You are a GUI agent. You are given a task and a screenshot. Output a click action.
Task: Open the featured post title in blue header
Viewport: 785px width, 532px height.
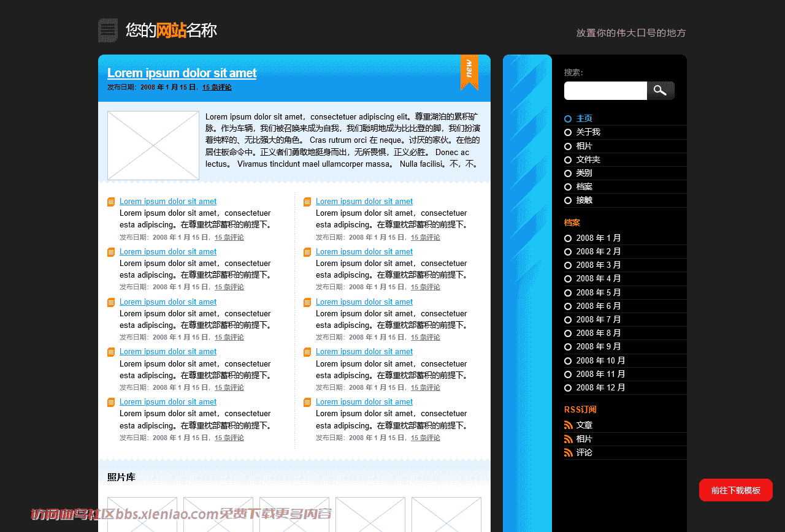point(182,73)
